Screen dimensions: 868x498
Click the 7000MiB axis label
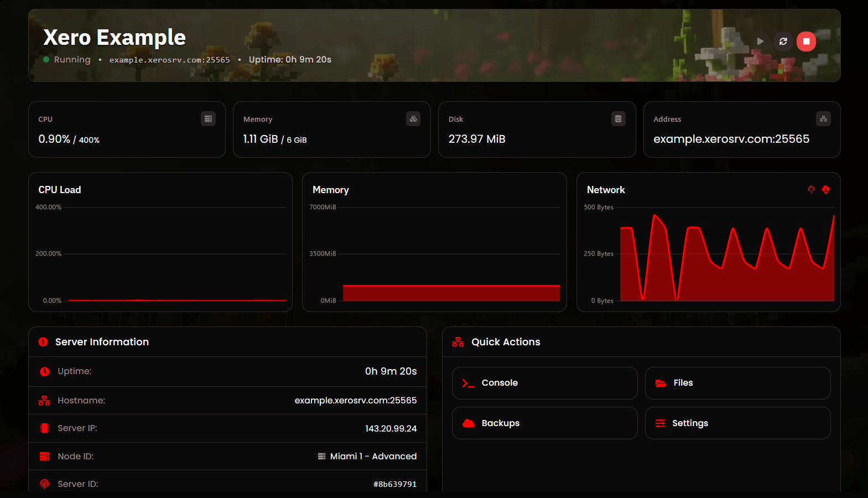pos(323,207)
